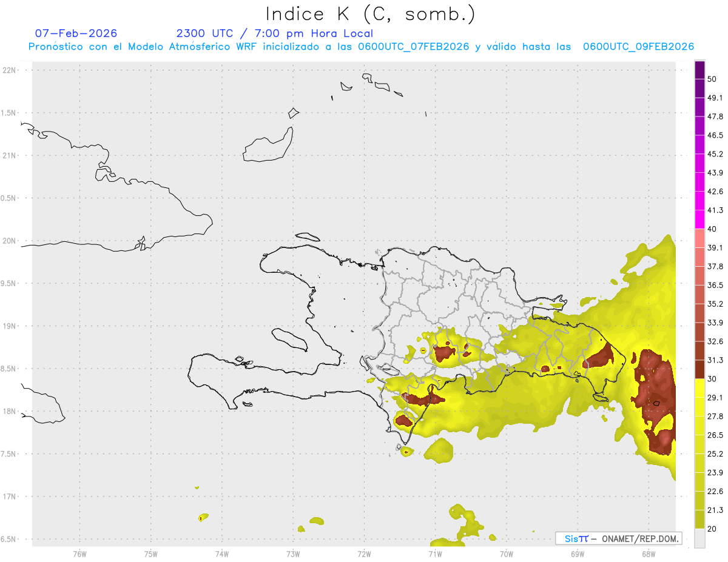Click the colorbar value "20" at bottom
Screen dimensions: 728x562
point(712,529)
